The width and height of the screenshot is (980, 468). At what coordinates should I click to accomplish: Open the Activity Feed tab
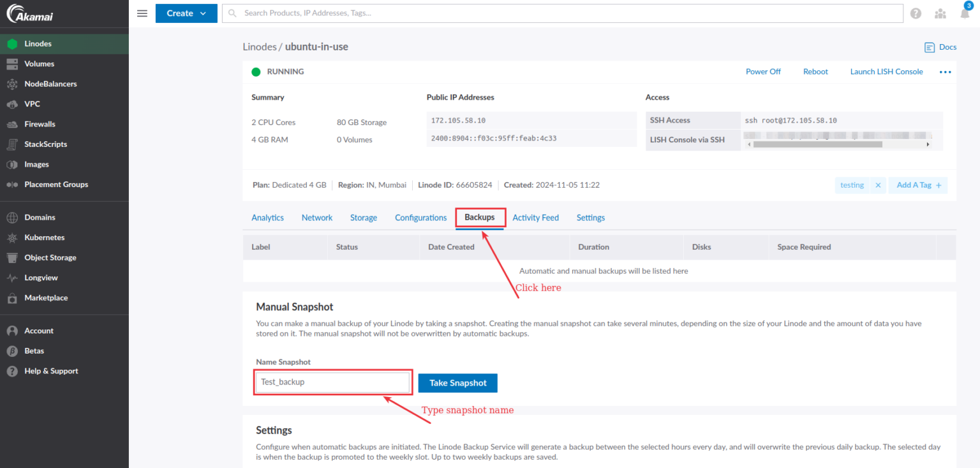[x=535, y=217]
